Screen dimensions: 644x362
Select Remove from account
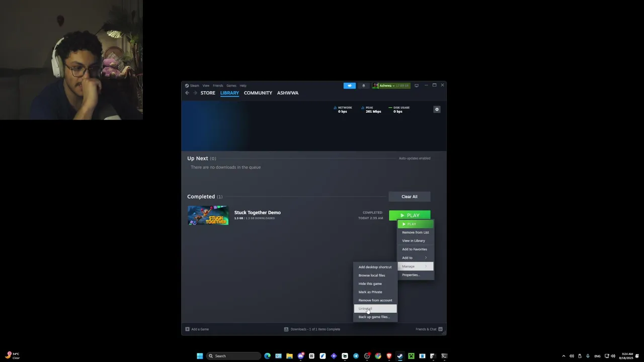[375, 300]
